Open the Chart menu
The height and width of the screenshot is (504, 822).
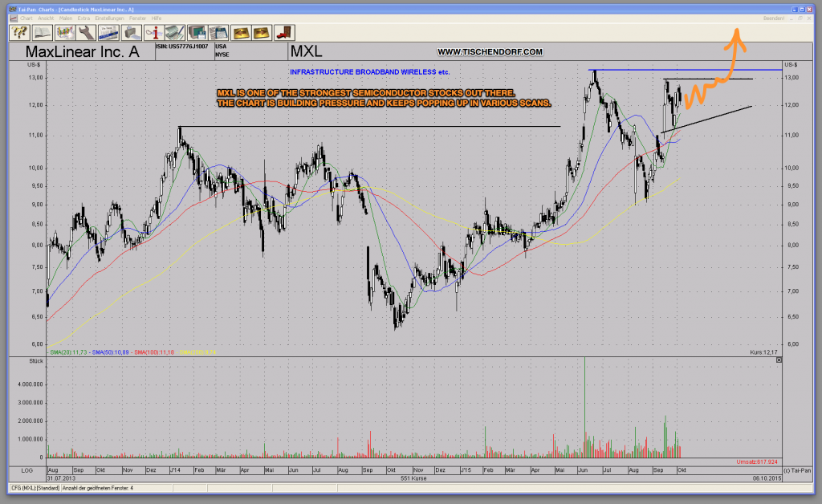(x=26, y=18)
